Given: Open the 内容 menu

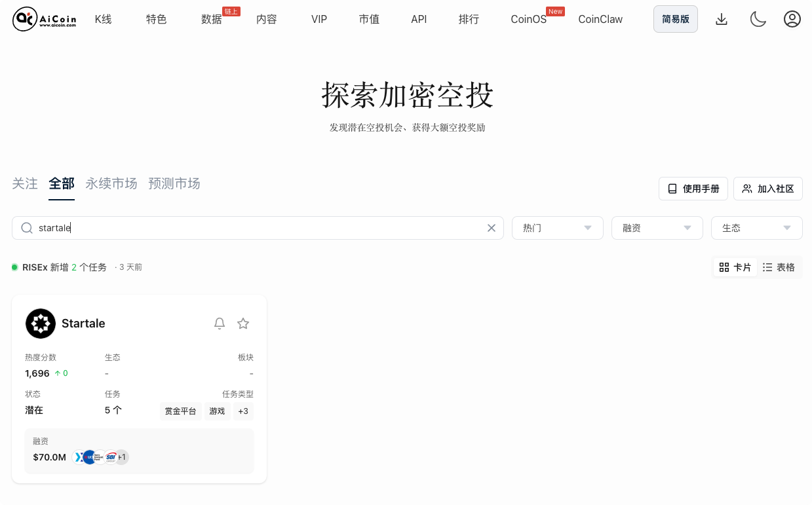Looking at the screenshot, I should tap(267, 20).
